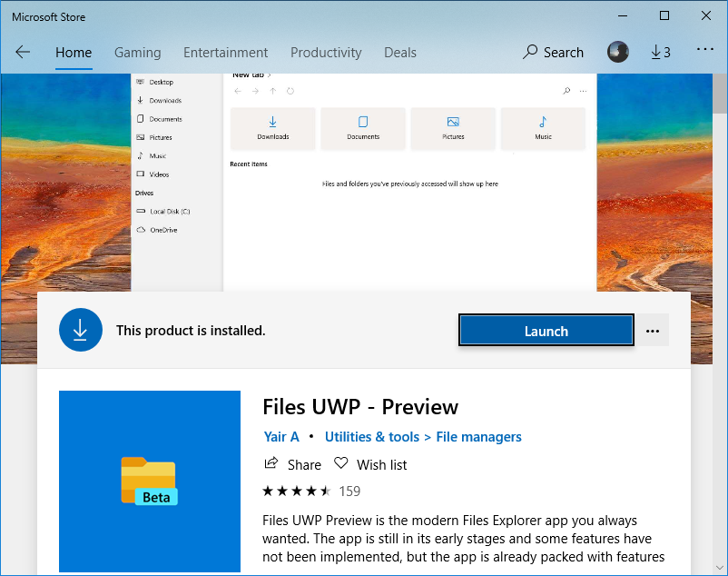728x576 pixels.
Task: Click the app description paragraph
Action: point(463,539)
